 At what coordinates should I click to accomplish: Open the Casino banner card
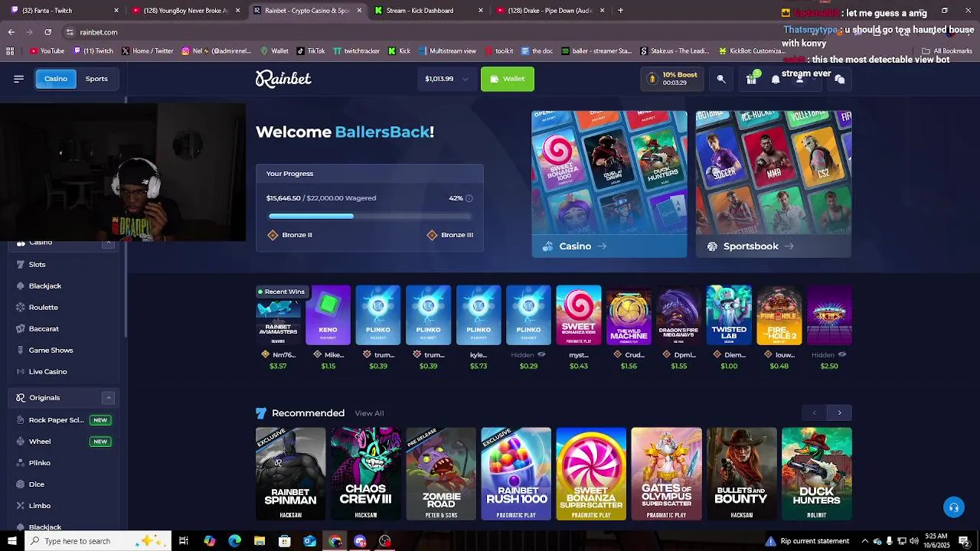pos(609,184)
